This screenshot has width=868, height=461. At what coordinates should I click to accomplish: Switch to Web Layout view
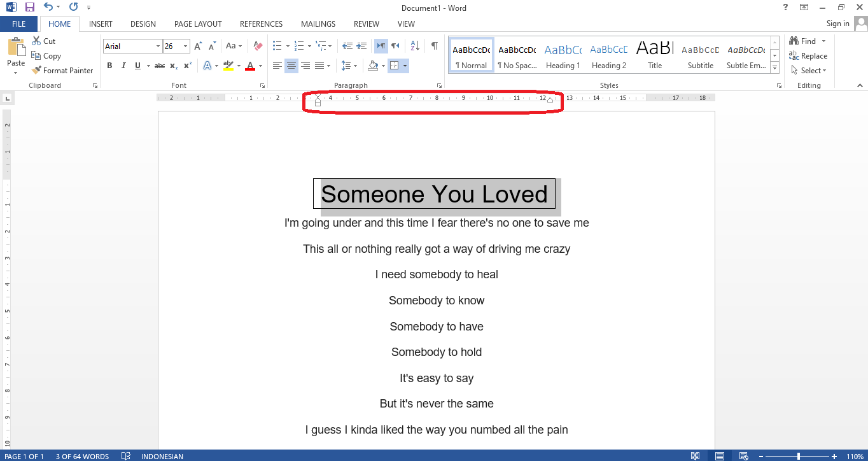[743, 456]
